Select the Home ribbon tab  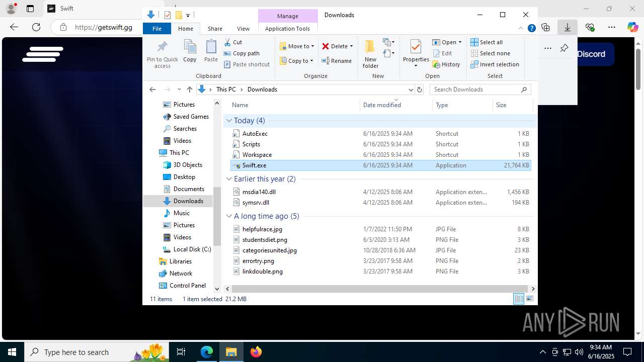186,29
